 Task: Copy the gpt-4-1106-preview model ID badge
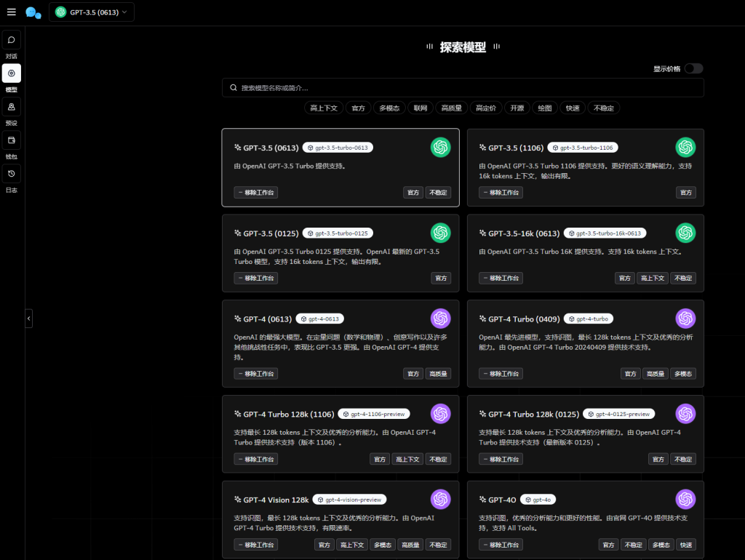point(374,414)
